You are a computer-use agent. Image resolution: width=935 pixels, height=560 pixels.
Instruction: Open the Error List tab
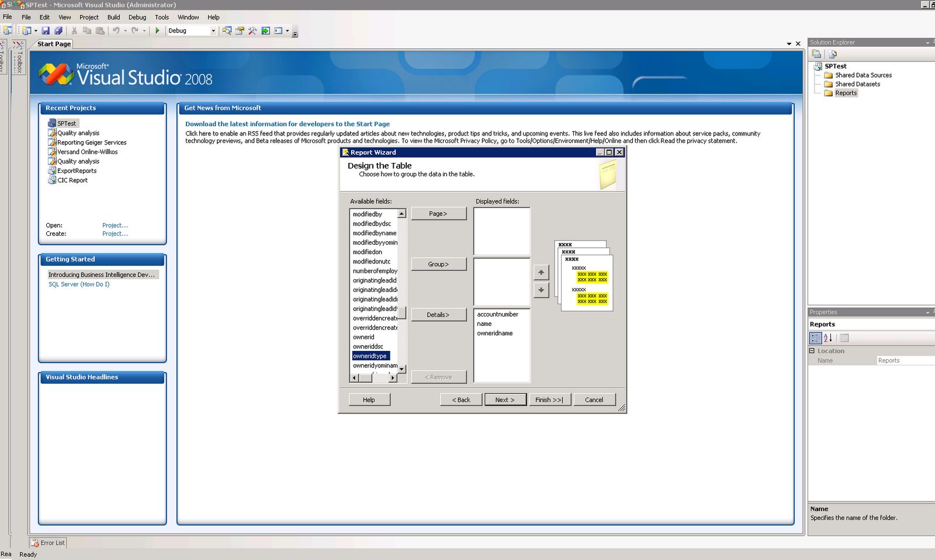(48, 542)
